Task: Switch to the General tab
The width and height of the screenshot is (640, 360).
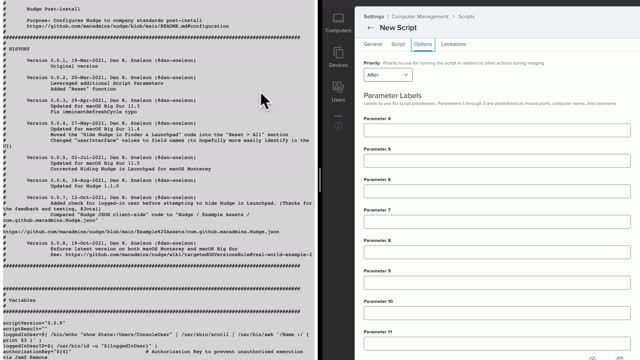Action: point(373,44)
